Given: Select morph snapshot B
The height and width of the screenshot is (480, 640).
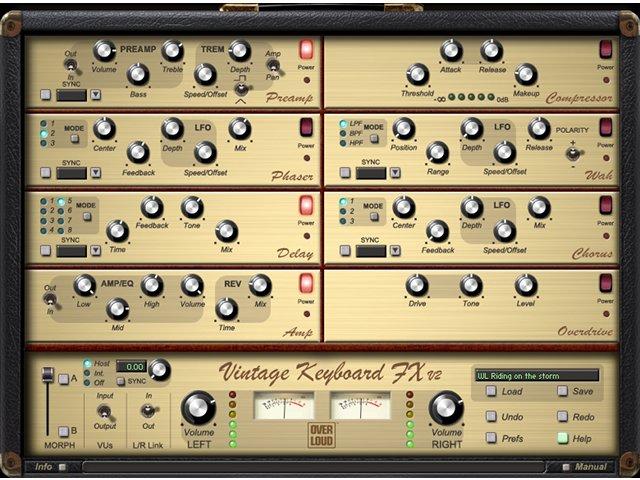Looking at the screenshot, I should (x=63, y=431).
